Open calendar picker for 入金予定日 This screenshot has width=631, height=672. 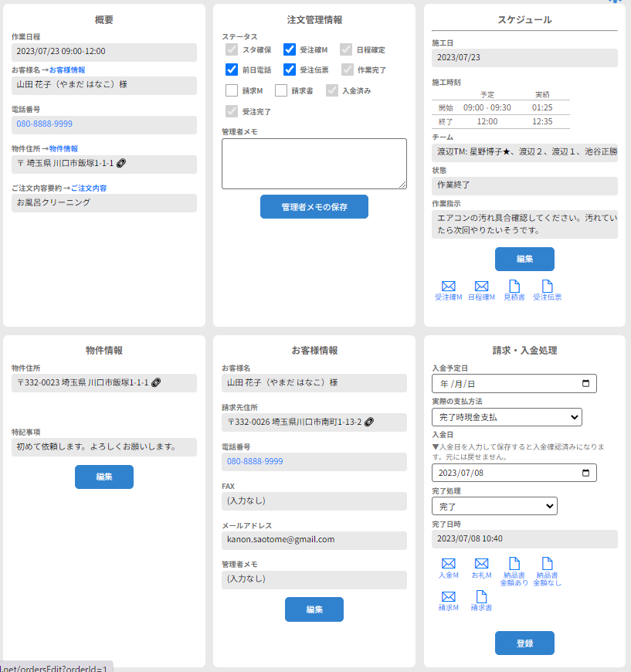click(585, 384)
